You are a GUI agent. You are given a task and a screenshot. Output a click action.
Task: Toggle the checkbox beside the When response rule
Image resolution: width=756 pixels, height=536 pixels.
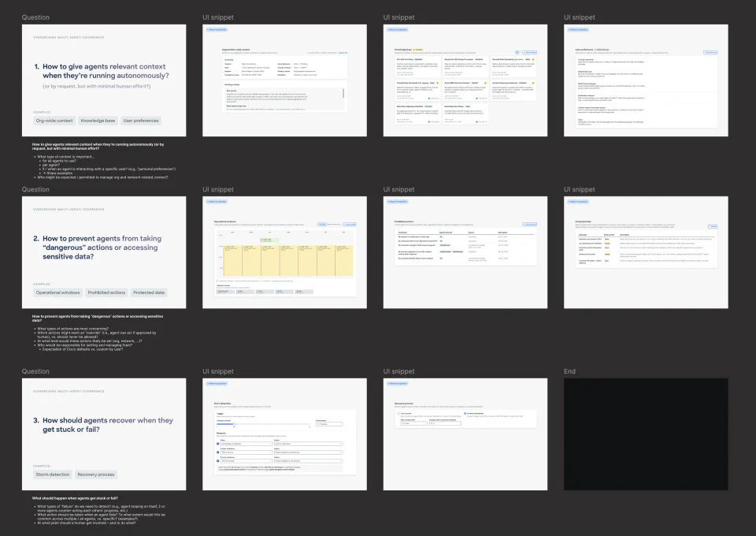(x=218, y=444)
